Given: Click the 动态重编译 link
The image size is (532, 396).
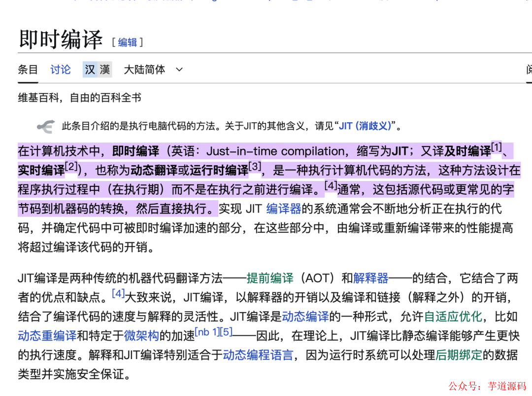Looking at the screenshot, I should coord(47,336).
